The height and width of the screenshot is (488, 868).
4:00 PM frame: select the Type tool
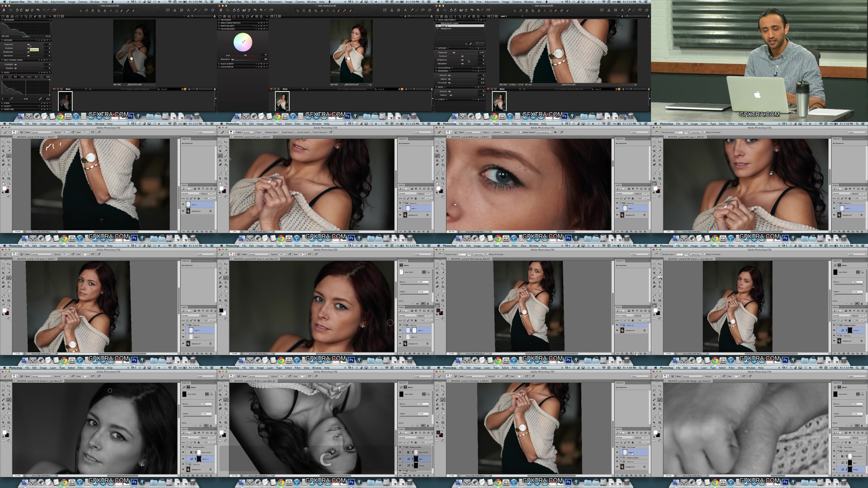coord(9,418)
